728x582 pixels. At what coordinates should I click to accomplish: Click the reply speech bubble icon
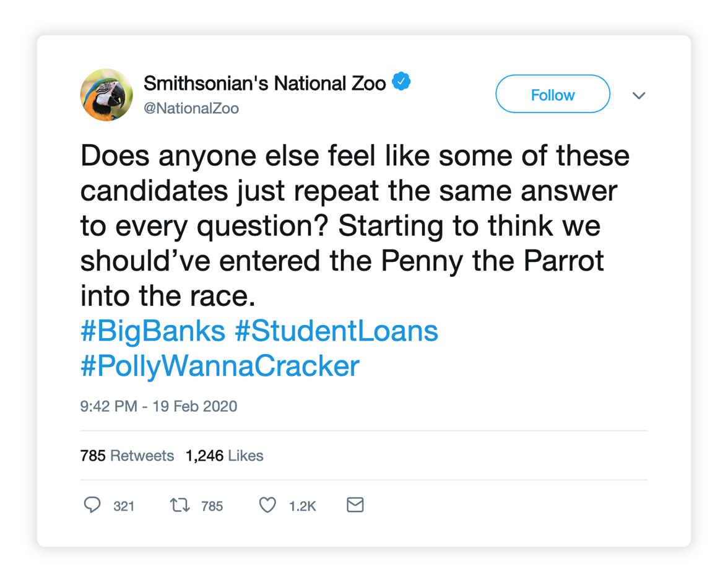[x=92, y=505]
